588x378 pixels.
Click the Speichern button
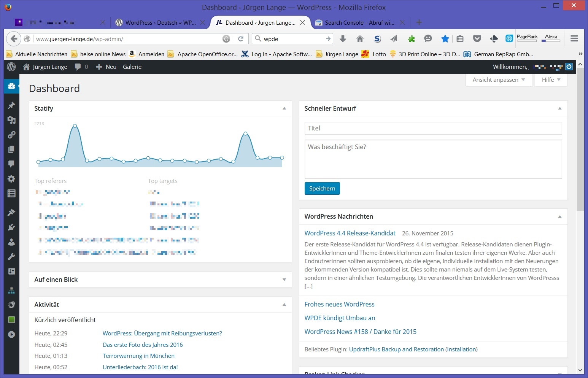coord(322,189)
